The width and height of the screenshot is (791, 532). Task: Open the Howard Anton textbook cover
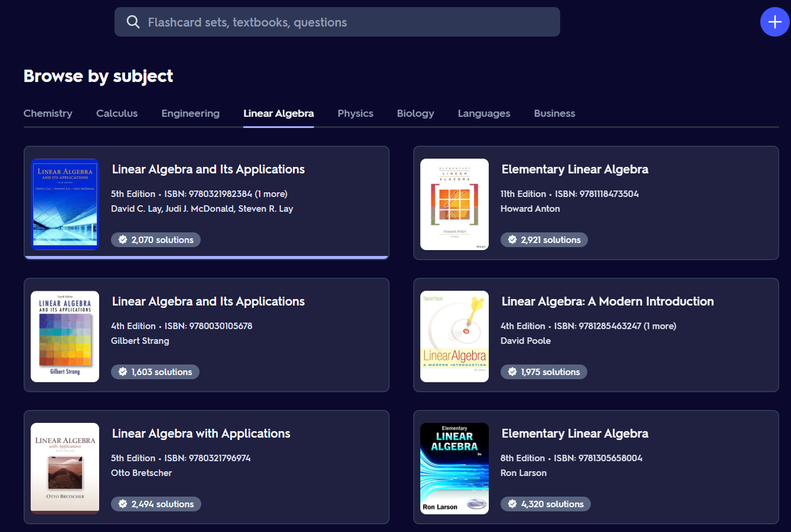click(x=455, y=204)
